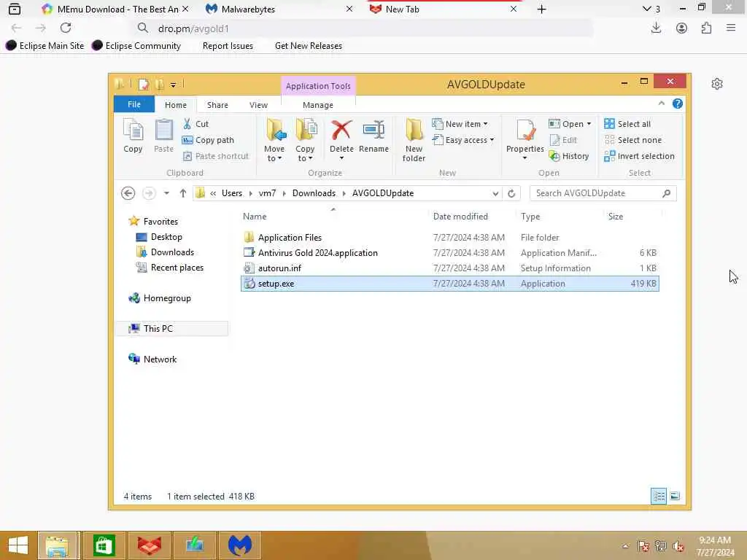Click the Properties icon in Open group
The height and width of the screenshot is (560, 747).
(x=525, y=131)
